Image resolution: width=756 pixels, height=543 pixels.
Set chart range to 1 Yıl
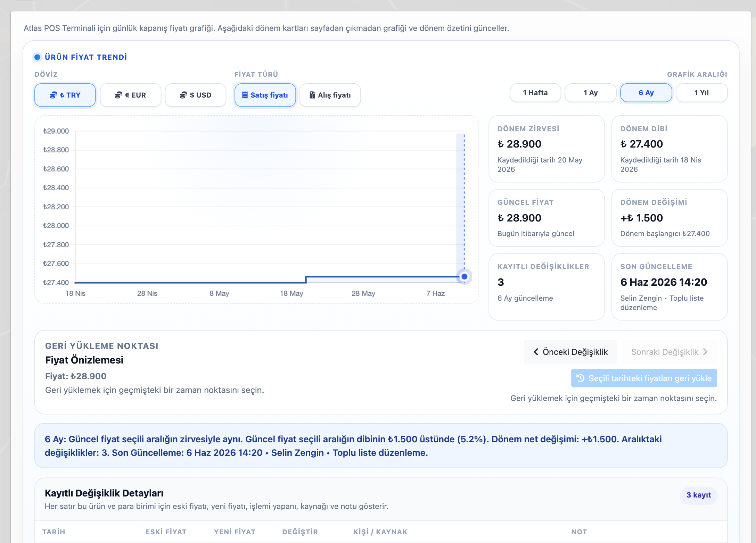702,93
